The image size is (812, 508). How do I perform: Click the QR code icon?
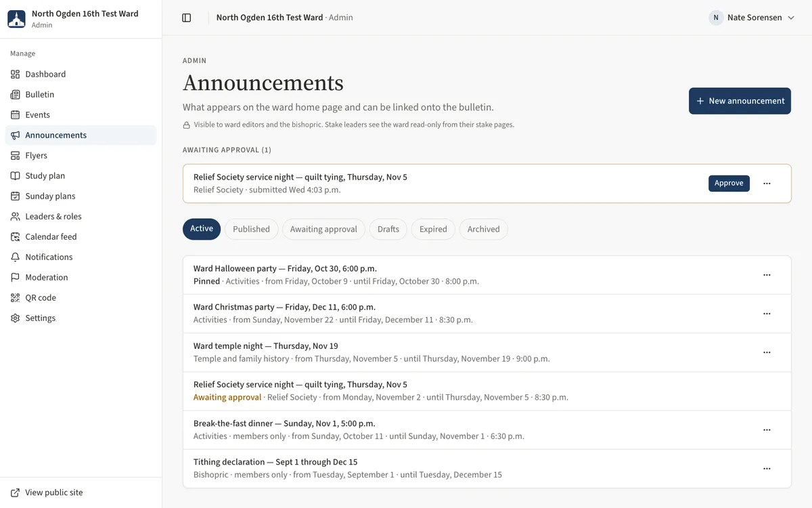pyautogui.click(x=15, y=298)
